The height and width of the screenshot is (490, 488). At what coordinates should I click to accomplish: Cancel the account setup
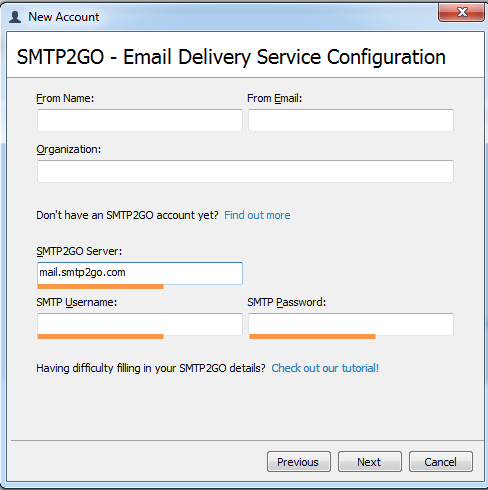click(x=441, y=462)
